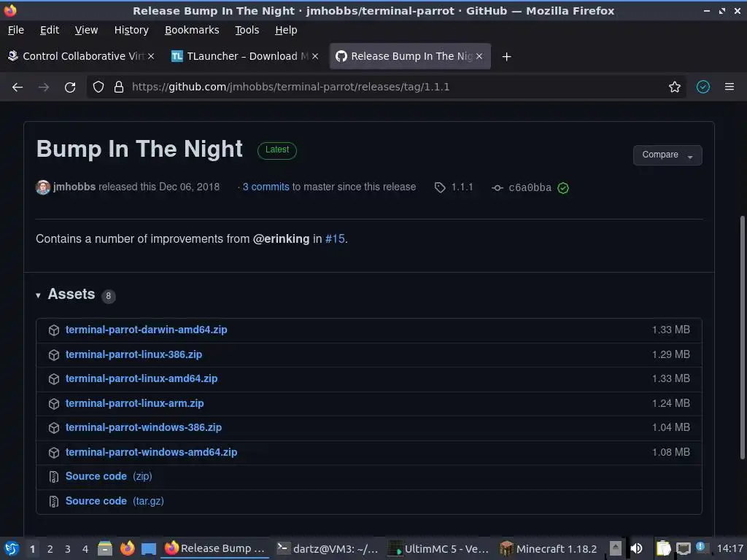Click the Latest release badge
Viewport: 747px width, 560px height.
[x=276, y=150]
